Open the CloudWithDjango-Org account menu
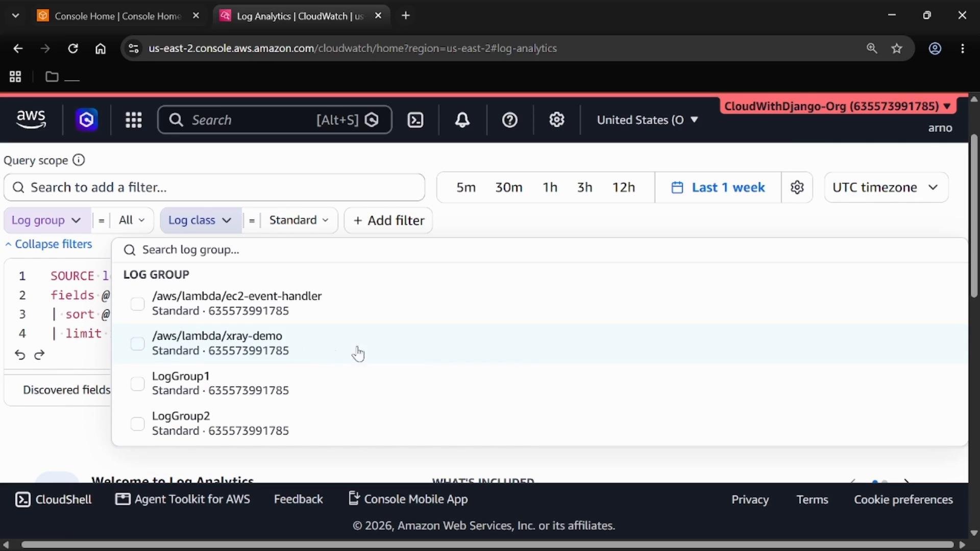Viewport: 980px width, 551px height. [x=838, y=106]
